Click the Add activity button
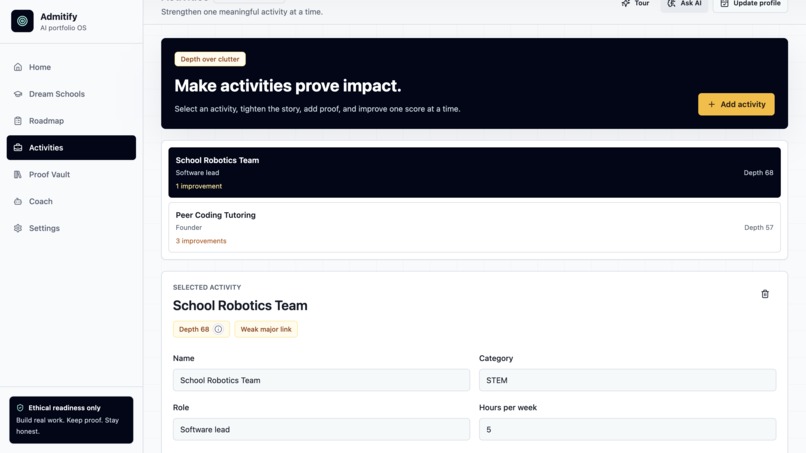806x453 pixels. click(736, 104)
